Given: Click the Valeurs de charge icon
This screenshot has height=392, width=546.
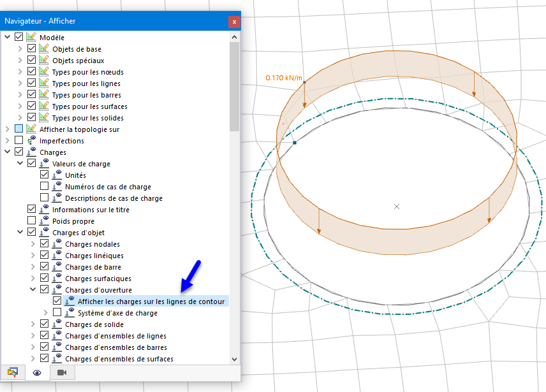Looking at the screenshot, I should click(x=44, y=163).
